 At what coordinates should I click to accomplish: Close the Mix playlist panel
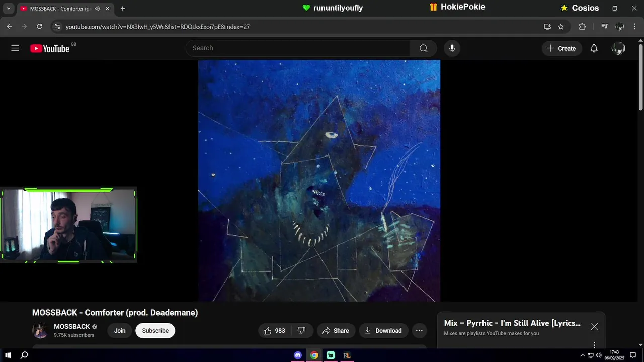point(594,327)
